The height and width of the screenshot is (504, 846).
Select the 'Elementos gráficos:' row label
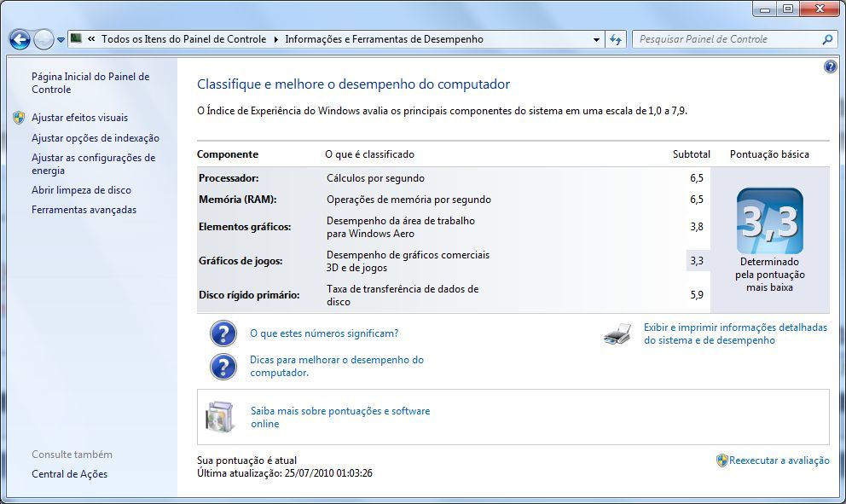pyautogui.click(x=245, y=227)
